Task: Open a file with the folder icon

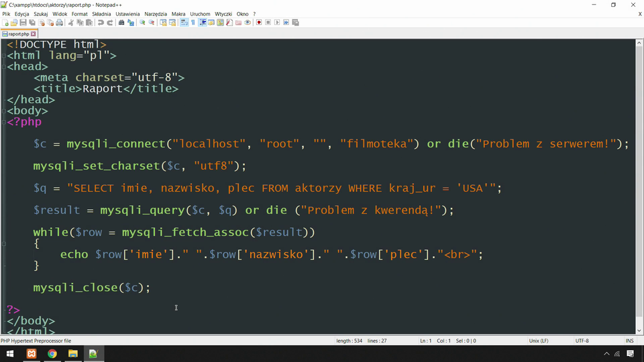Action: click(x=14, y=23)
